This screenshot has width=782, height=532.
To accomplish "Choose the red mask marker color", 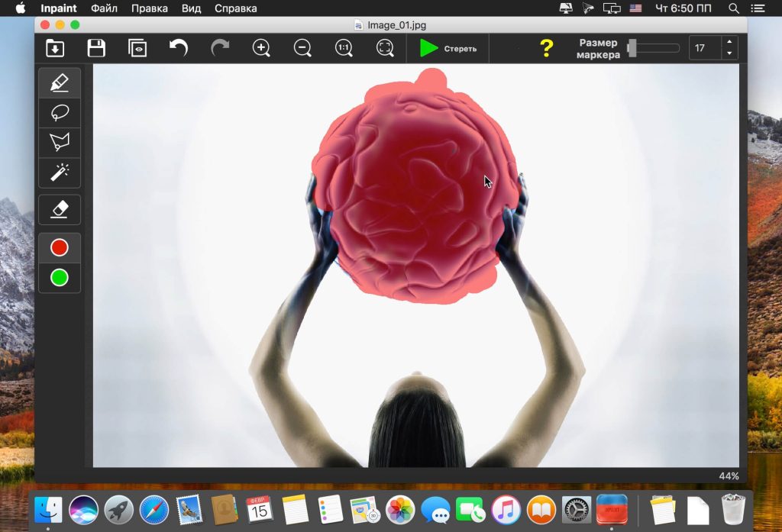I will tap(60, 247).
